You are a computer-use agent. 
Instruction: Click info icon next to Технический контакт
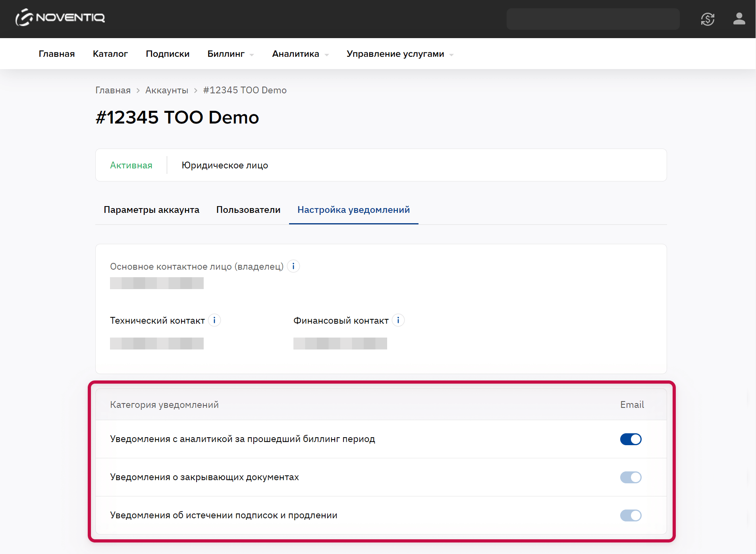click(x=214, y=320)
